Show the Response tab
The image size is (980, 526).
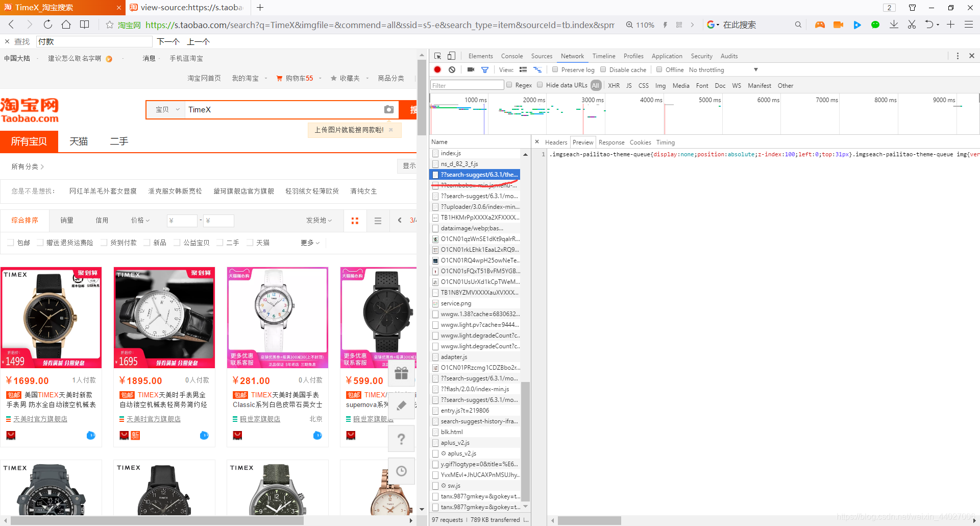[x=611, y=142]
